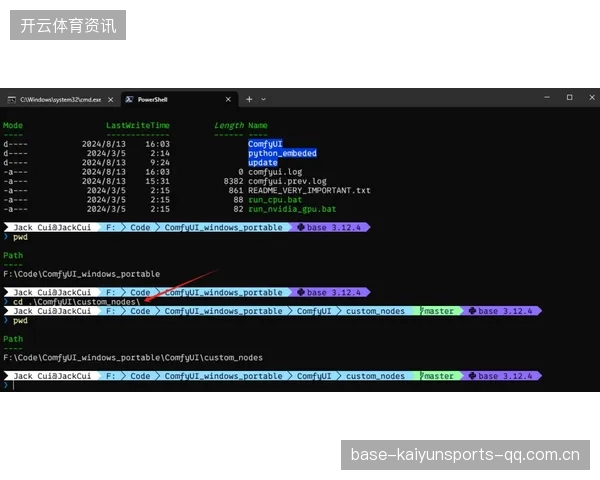Click the cmd.exe tab icon
The image size is (600, 480).
[11, 100]
